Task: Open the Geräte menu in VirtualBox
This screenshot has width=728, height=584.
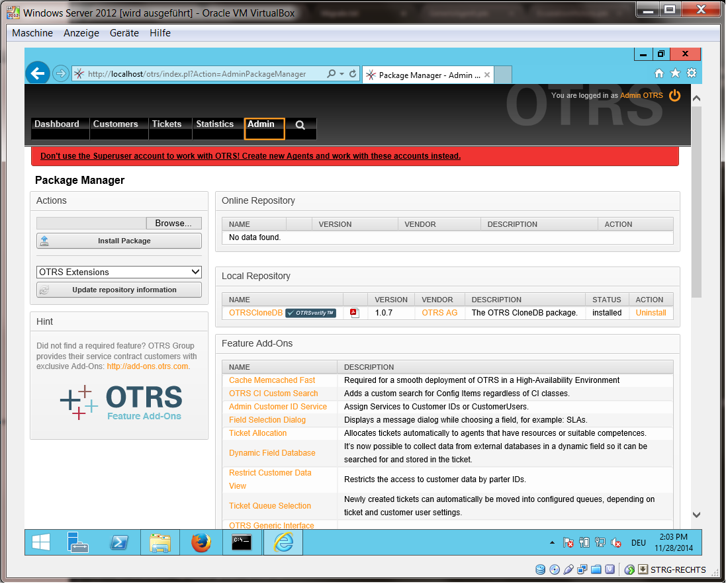Action: (123, 32)
